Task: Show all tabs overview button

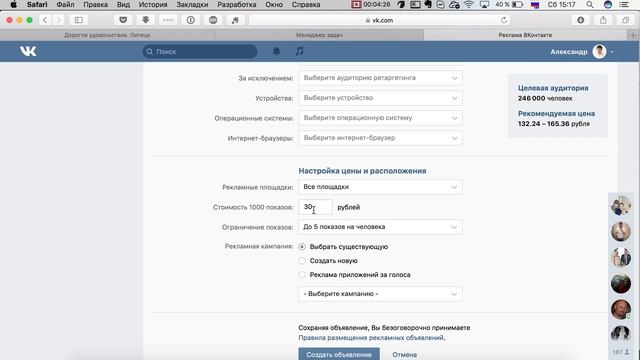Action: click(x=625, y=20)
